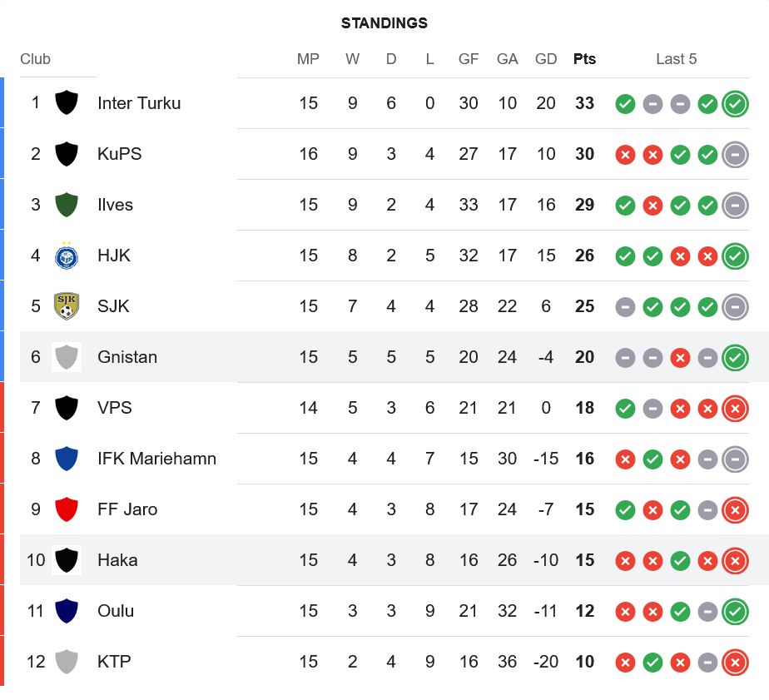The width and height of the screenshot is (769, 700).
Task: Click the GD column header
Action: (x=546, y=59)
